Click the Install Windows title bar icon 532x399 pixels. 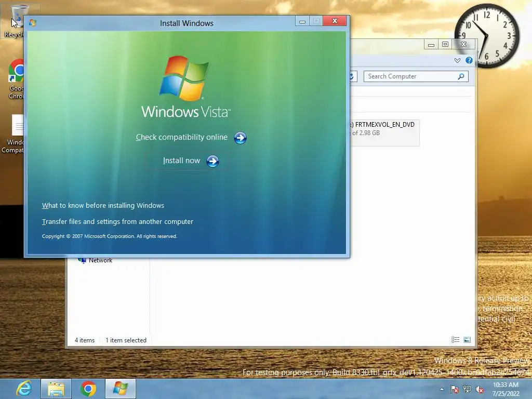[x=33, y=23]
